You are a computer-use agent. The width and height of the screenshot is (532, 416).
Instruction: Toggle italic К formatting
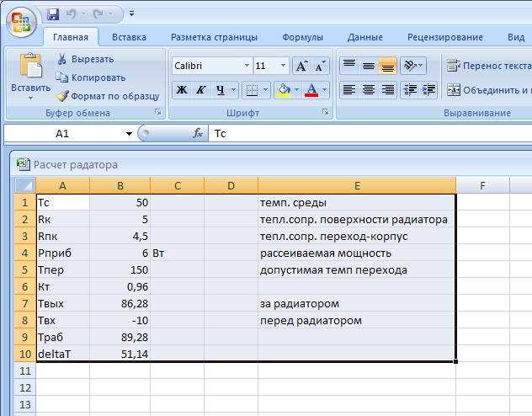(x=201, y=90)
